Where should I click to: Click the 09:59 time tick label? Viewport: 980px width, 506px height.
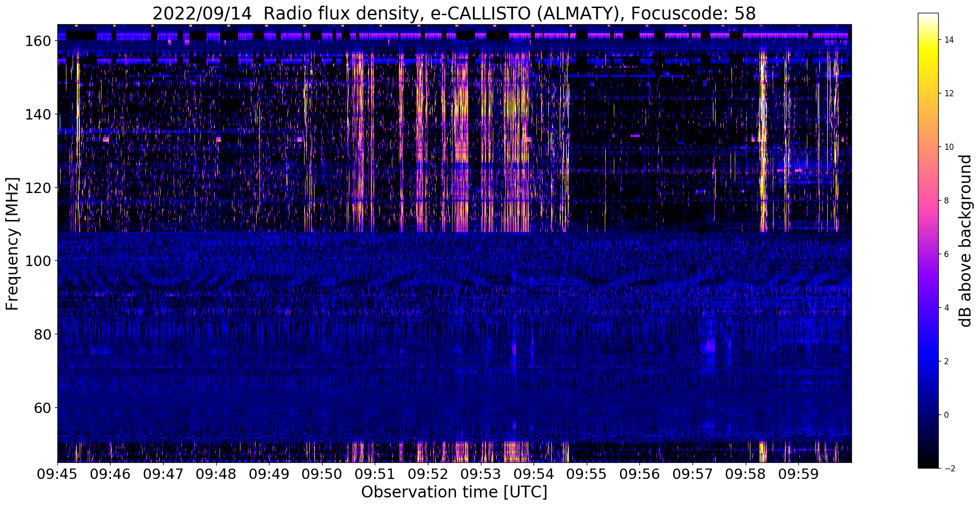click(798, 474)
